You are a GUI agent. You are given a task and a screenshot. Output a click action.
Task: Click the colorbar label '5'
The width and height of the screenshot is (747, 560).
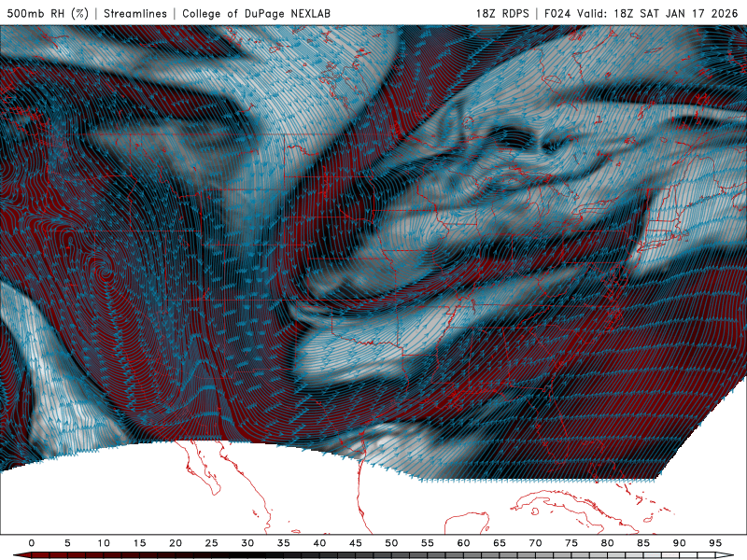(67, 543)
